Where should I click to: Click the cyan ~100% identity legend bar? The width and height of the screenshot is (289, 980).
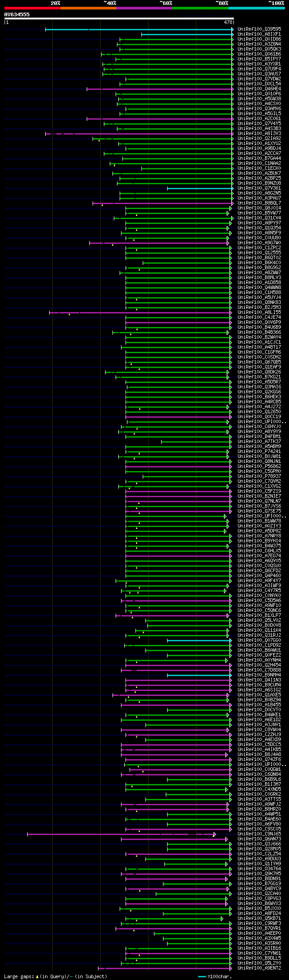pyautogui.click(x=256, y=8)
